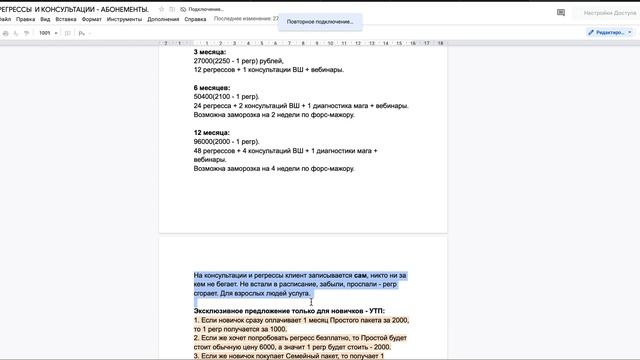Open the Вид menu
Screen dimensions: 640x360
(x=45, y=19)
